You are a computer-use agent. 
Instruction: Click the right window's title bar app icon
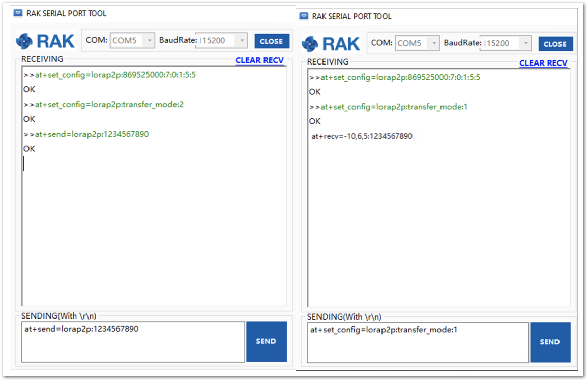tap(304, 16)
